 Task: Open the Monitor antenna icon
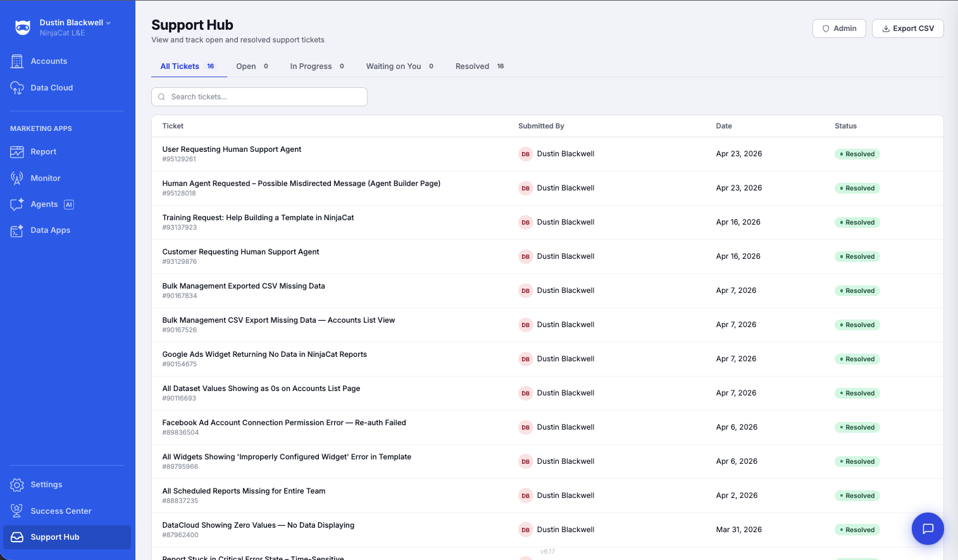pos(17,178)
